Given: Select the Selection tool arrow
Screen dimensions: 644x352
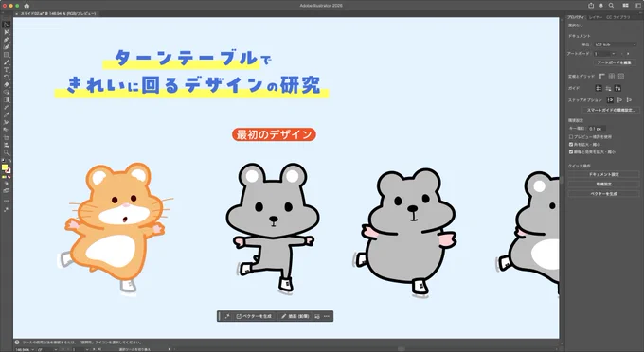Looking at the screenshot, I should pyautogui.click(x=7, y=25).
